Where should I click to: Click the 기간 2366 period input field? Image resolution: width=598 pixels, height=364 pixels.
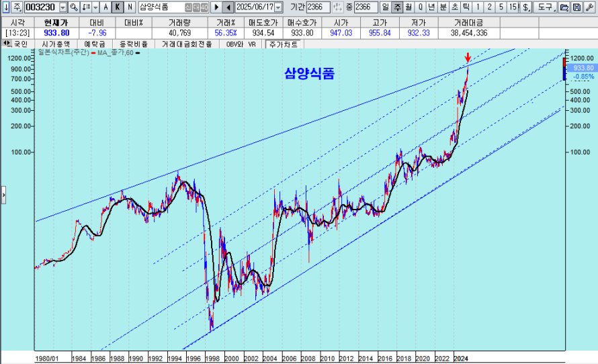318,7
